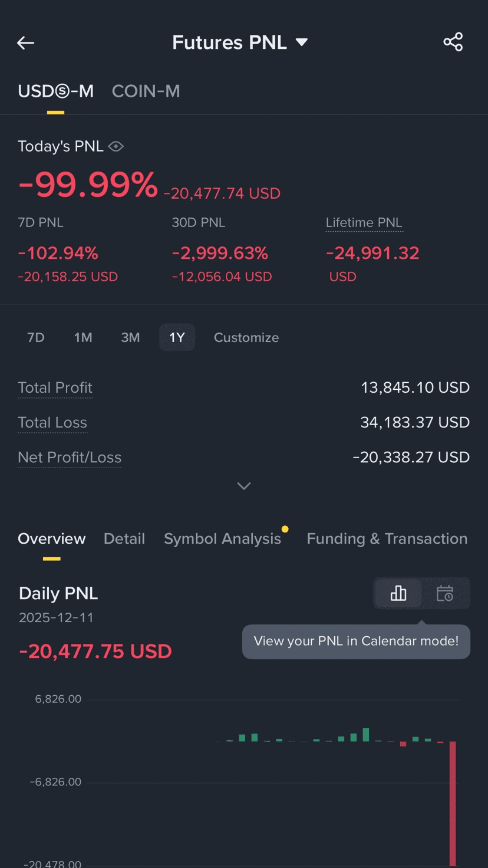Open the Symbol Analysis tab
Screen dimensions: 488x868
click(222, 538)
